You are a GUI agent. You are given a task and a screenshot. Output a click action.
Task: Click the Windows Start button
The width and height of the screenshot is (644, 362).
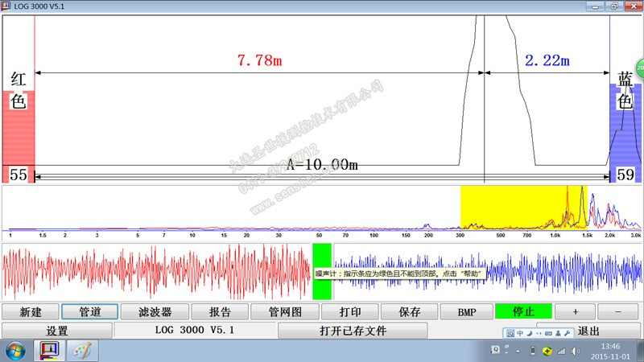coord(14,351)
